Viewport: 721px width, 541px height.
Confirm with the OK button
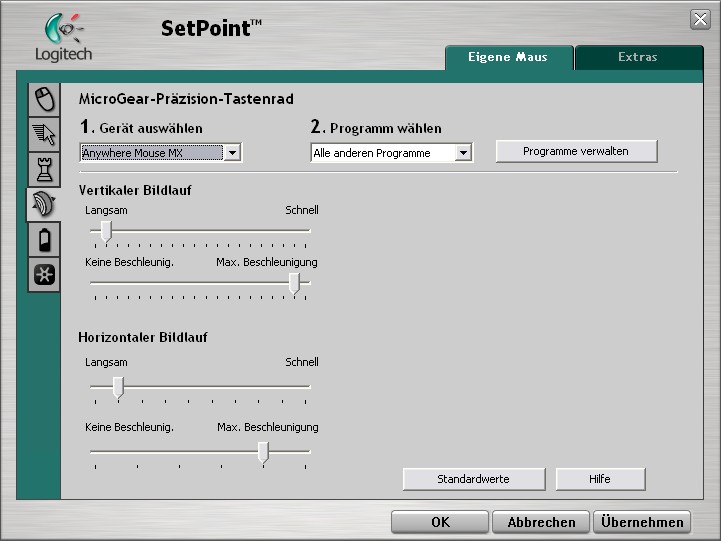tap(440, 522)
